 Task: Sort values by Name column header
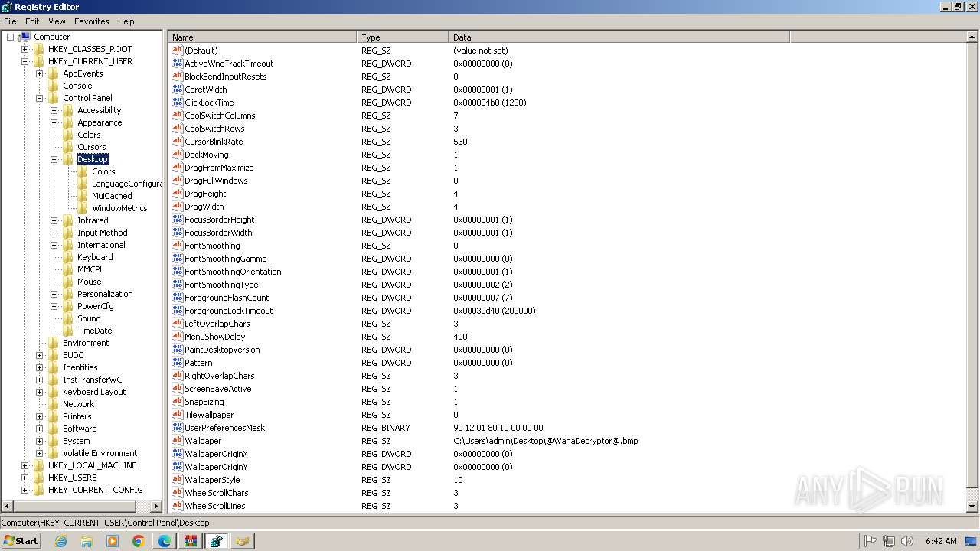pyautogui.click(x=263, y=37)
